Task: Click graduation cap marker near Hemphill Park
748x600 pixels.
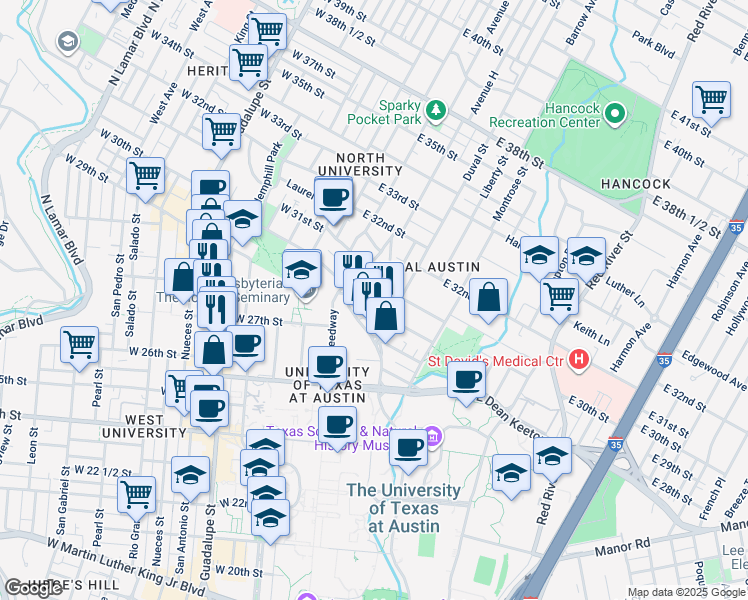Action: [242, 219]
